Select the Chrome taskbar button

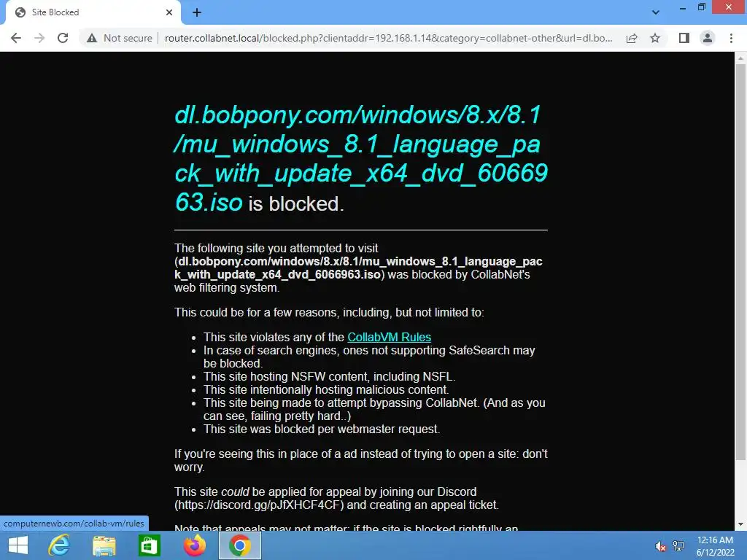coord(239,545)
